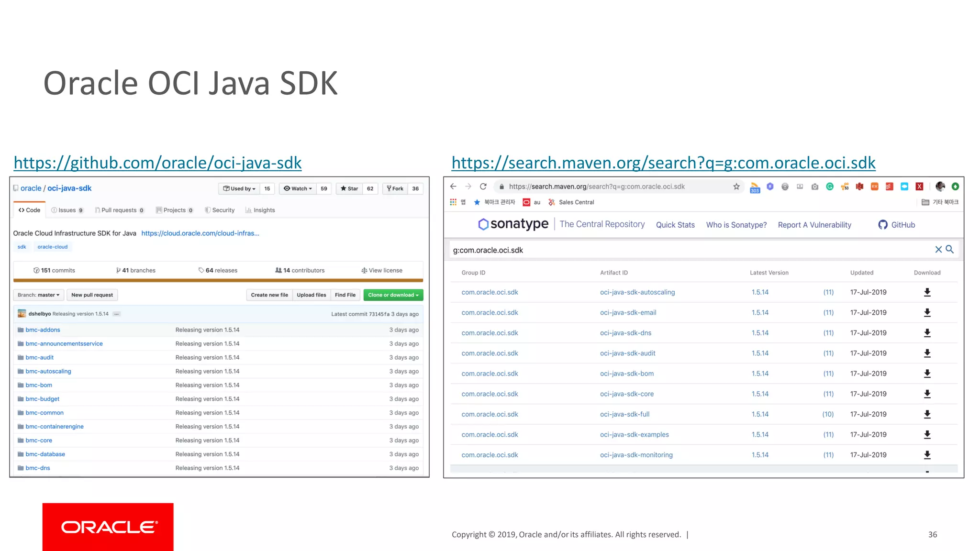Click the g:com.oracle.oci.sdk search field

point(689,250)
